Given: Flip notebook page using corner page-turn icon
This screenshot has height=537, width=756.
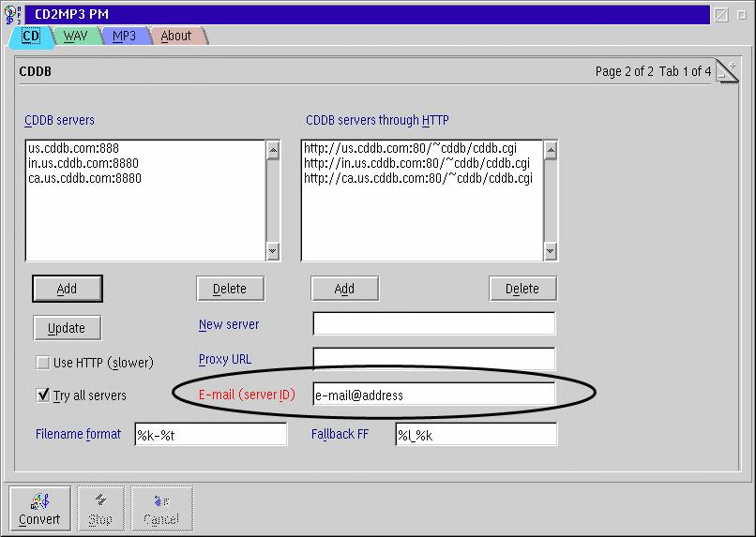Looking at the screenshot, I should pyautogui.click(x=727, y=71).
